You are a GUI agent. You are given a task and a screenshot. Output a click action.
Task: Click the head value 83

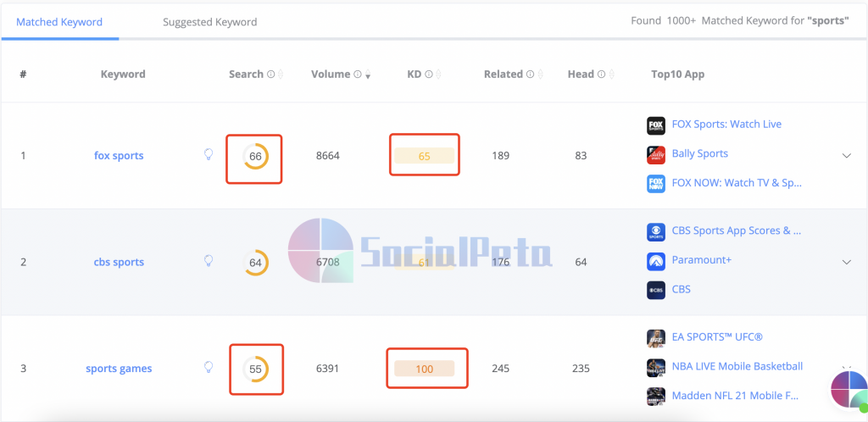pos(581,156)
